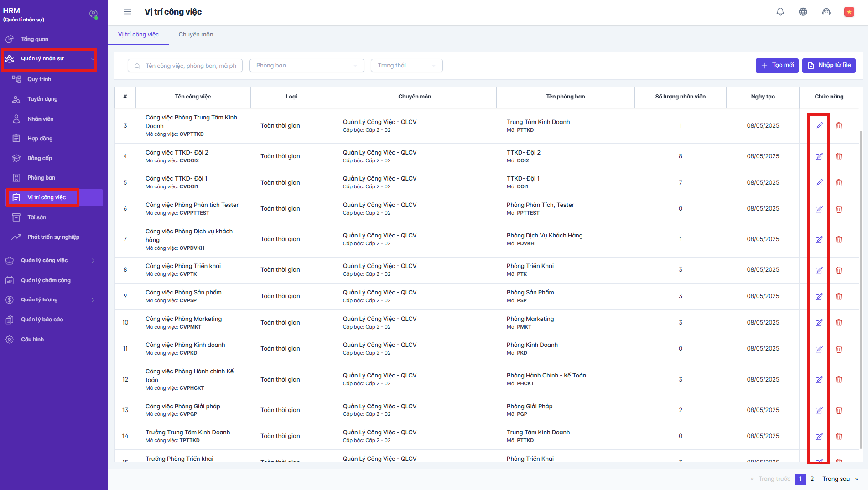Expand the Quản lý lương menu

click(x=50, y=300)
